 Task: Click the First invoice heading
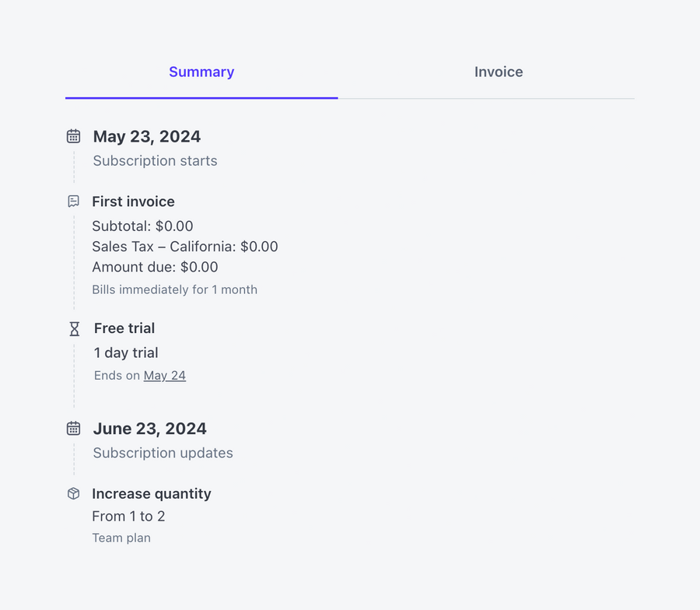coord(133,201)
